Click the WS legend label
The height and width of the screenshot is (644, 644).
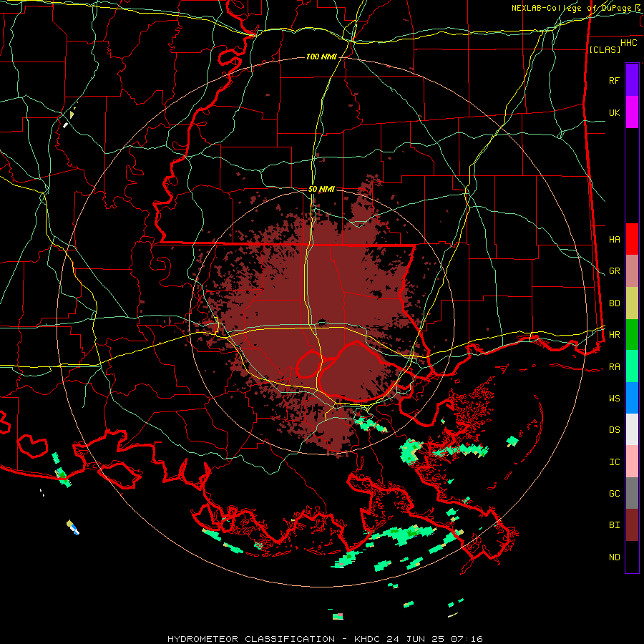[x=614, y=399]
